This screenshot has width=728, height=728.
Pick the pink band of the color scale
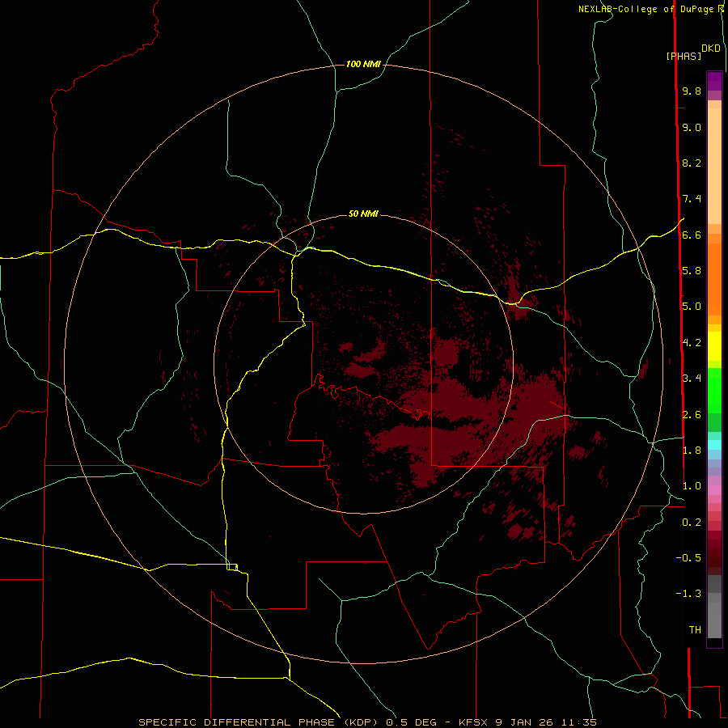714,490
